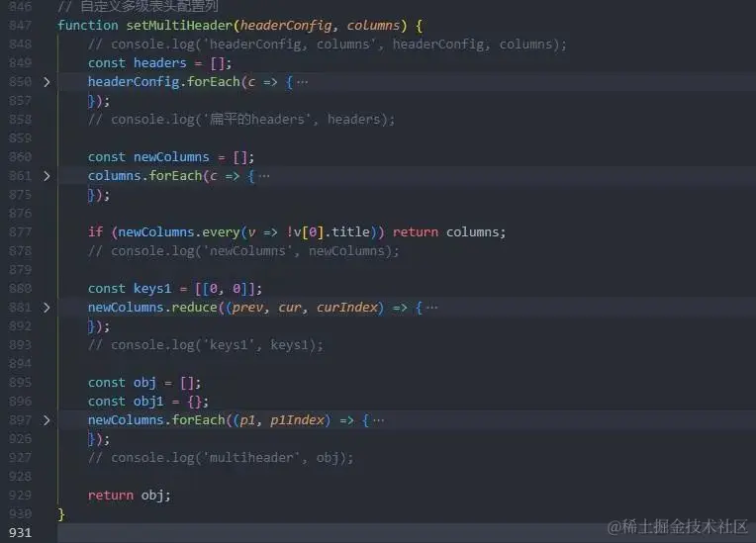Place cursor on setMultiHeader function name
Screen dimensions: 756x543
pos(179,25)
